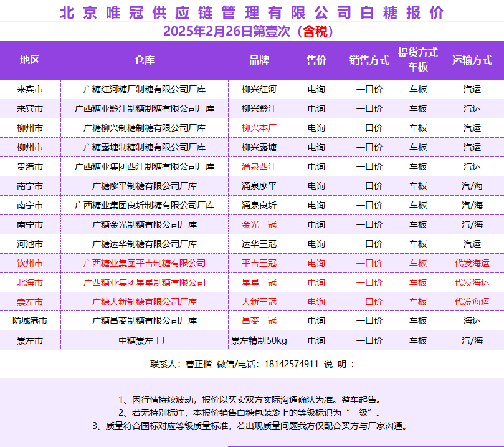
Task: Click the 提货方式 车板 column header
Action: click(418, 60)
